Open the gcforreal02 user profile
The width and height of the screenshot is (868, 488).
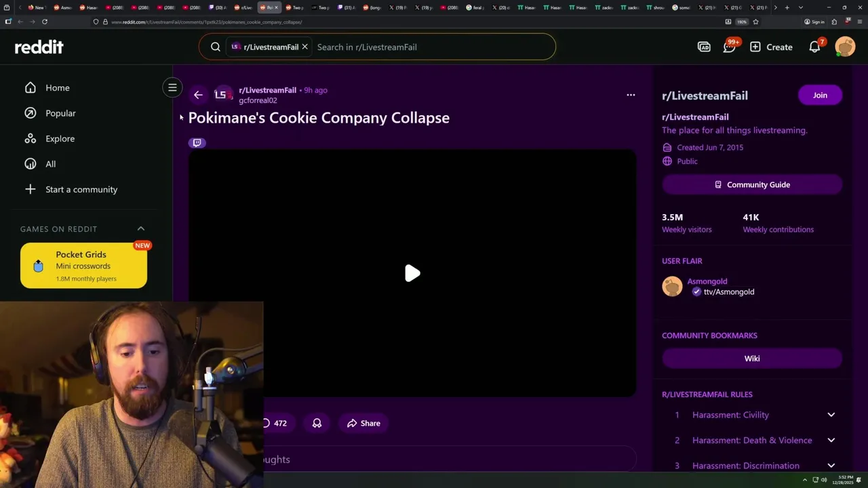point(258,100)
